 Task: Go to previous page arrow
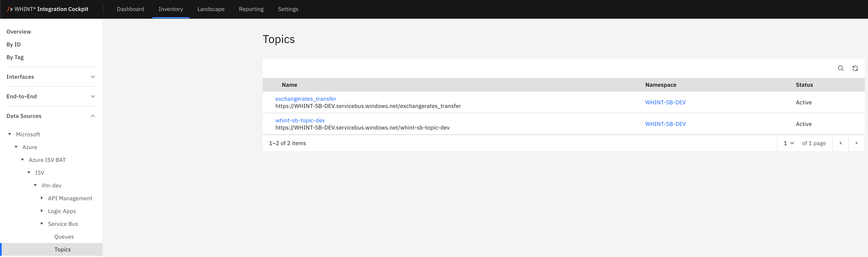(840, 143)
